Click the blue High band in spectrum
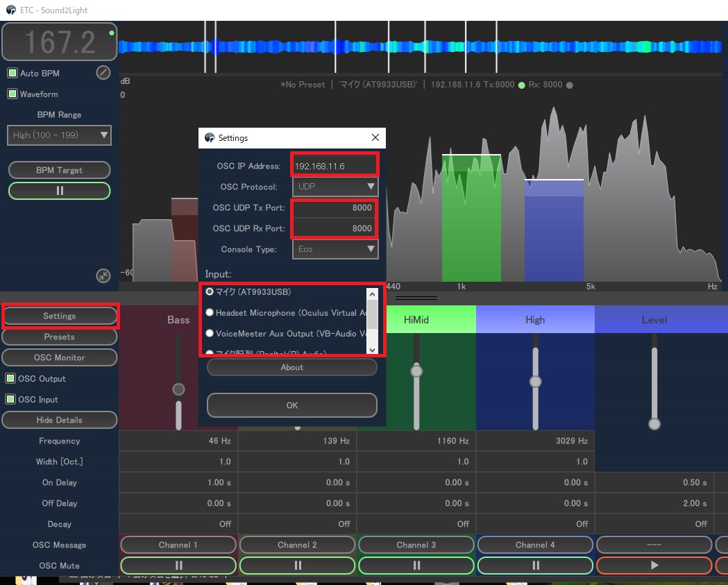Screen dimensions: 728x585 pyautogui.click(x=554, y=230)
